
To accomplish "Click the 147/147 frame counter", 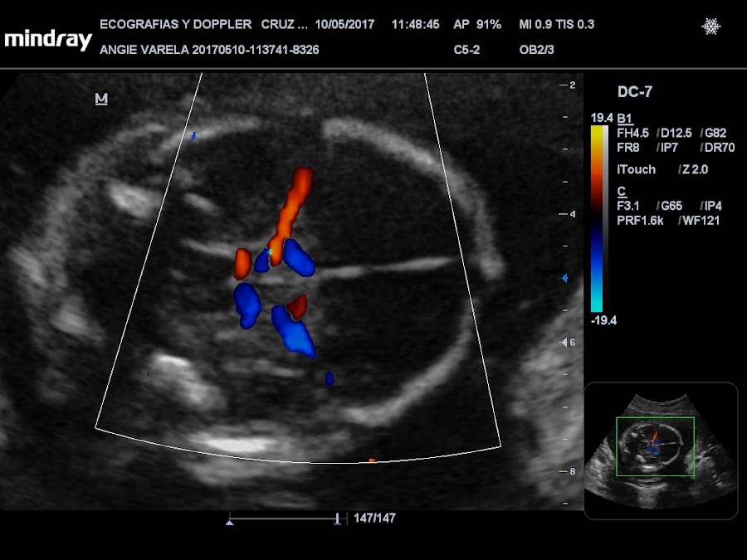I will (x=374, y=518).
